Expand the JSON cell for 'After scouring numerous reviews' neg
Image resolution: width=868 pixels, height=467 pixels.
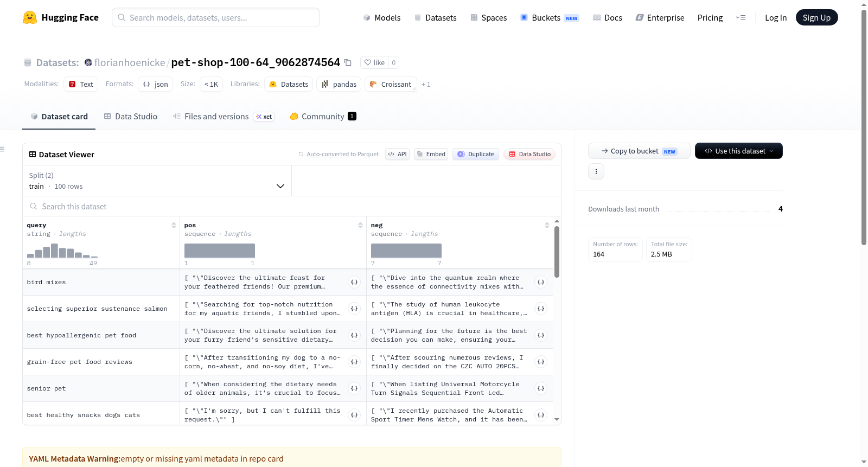(541, 362)
